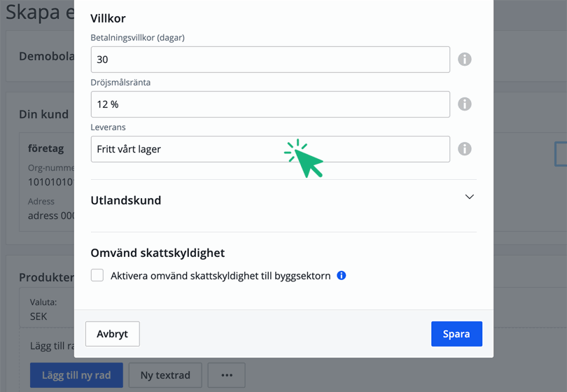Open the info icon next to Dröjsmålsränta

(x=464, y=104)
